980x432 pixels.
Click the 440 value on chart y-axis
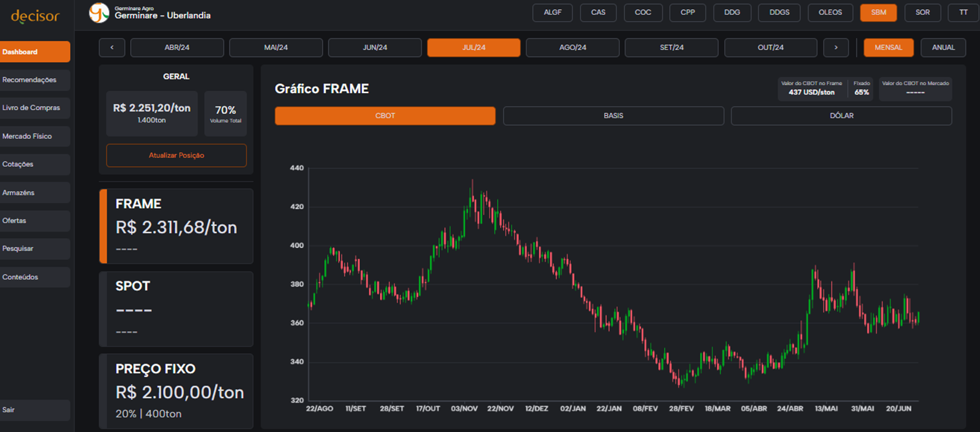[x=297, y=168]
